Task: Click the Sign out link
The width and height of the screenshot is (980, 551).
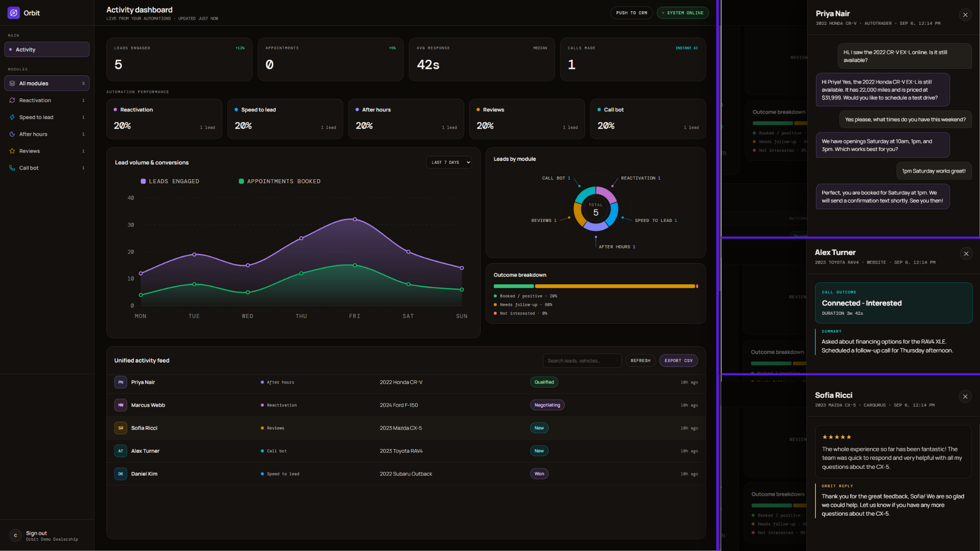Action: (x=36, y=533)
